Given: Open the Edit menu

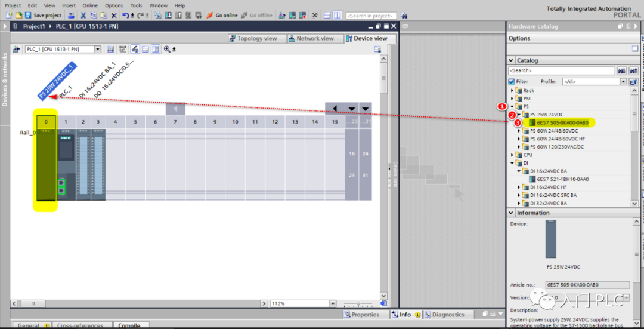Looking at the screenshot, I should 32,5.
